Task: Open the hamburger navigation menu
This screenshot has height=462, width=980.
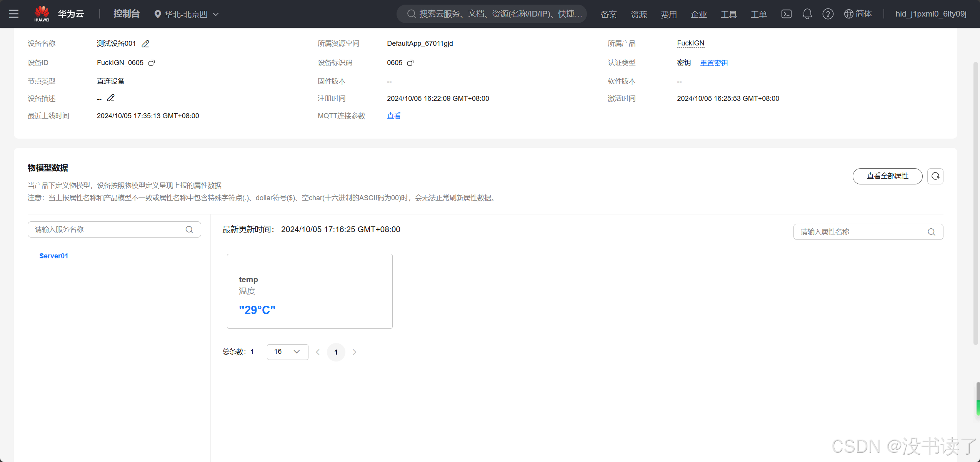Action: point(14,14)
